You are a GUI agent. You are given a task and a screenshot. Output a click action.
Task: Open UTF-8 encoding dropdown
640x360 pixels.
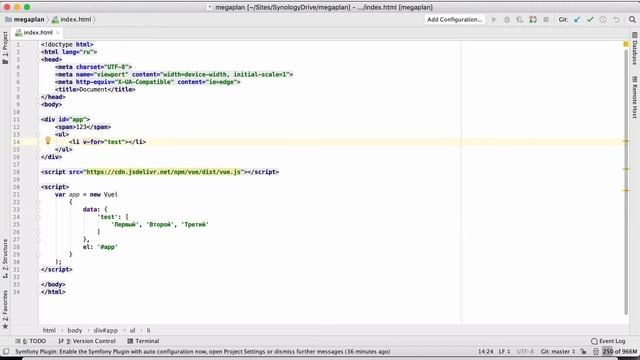pyautogui.click(x=525, y=351)
